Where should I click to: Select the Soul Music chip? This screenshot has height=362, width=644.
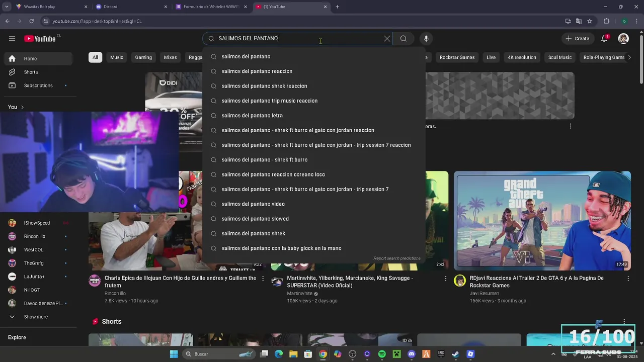click(560, 57)
